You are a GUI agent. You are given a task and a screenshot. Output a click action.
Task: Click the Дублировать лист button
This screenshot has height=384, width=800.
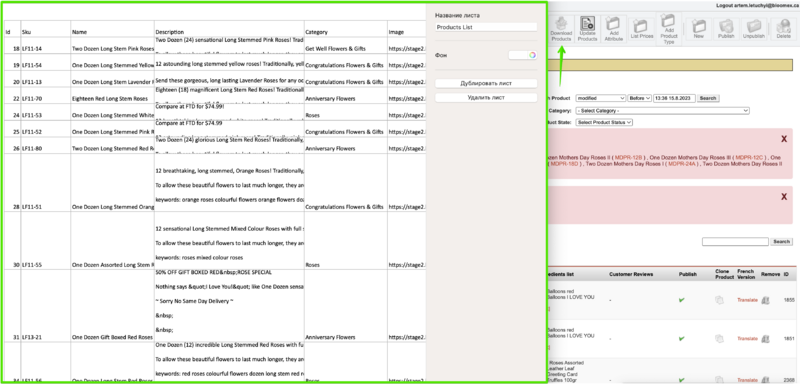click(x=486, y=83)
